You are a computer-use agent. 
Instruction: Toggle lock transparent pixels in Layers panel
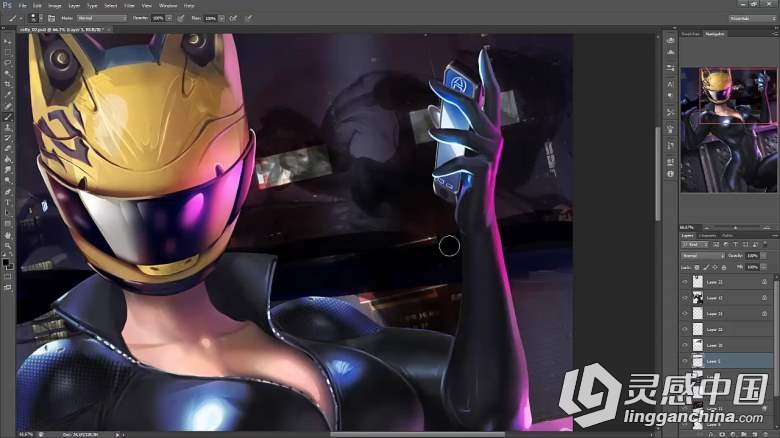[697, 267]
